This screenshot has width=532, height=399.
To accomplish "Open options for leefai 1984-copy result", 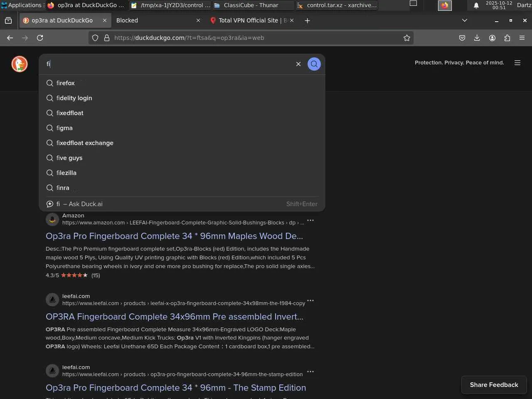I will (x=310, y=300).
